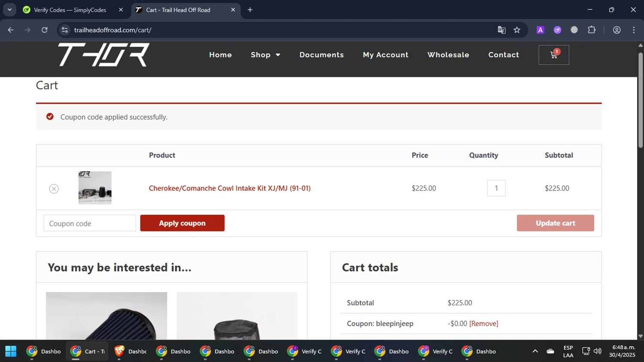Open the volume control in system tray

click(x=598, y=351)
